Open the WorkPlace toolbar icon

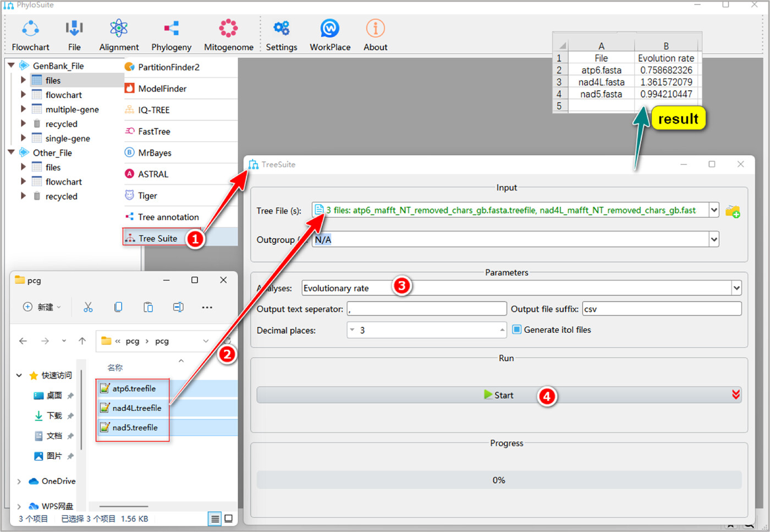pos(330,29)
